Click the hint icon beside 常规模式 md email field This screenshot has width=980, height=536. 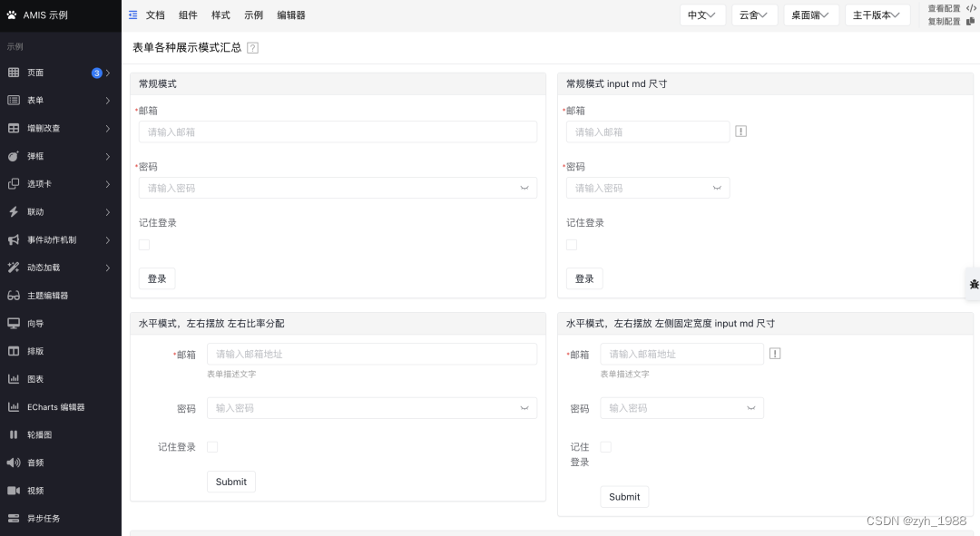(x=740, y=132)
